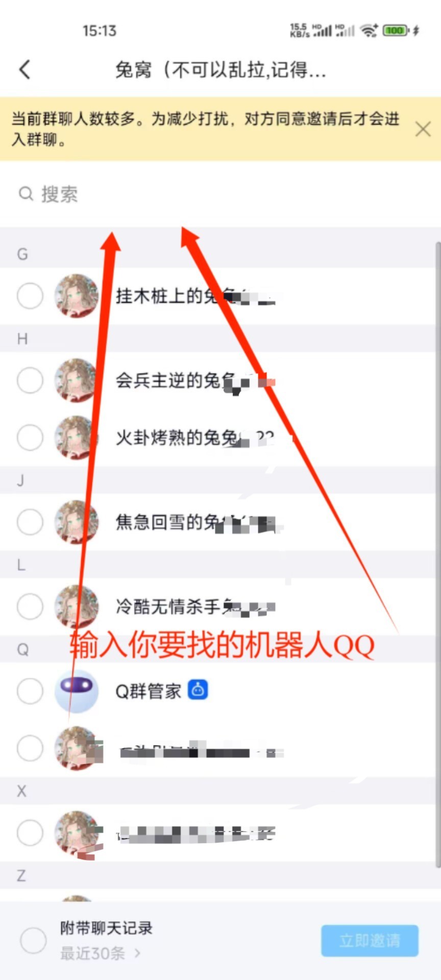Tap the back arrow icon
The image size is (441, 980).
click(x=24, y=69)
